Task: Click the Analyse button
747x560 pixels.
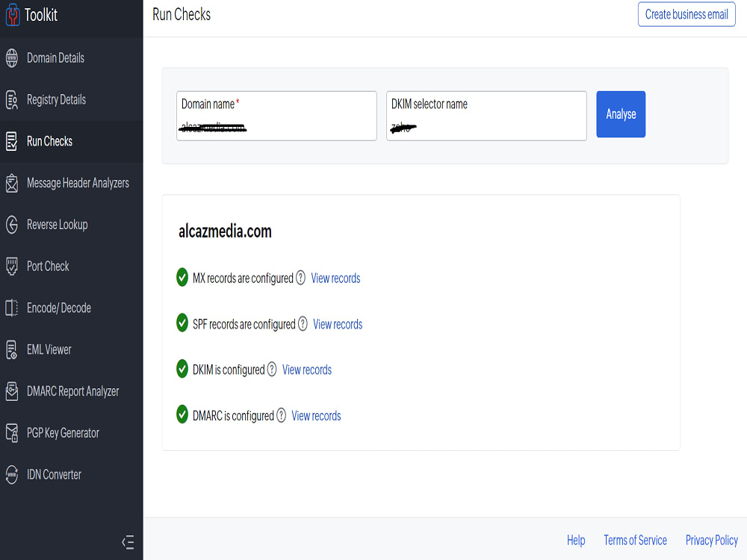Action: [621, 114]
